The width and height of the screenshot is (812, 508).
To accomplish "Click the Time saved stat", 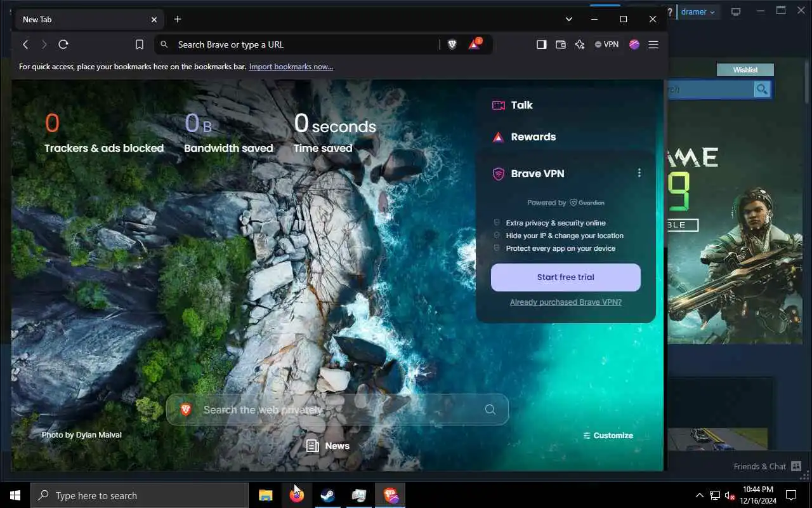I will [334, 133].
